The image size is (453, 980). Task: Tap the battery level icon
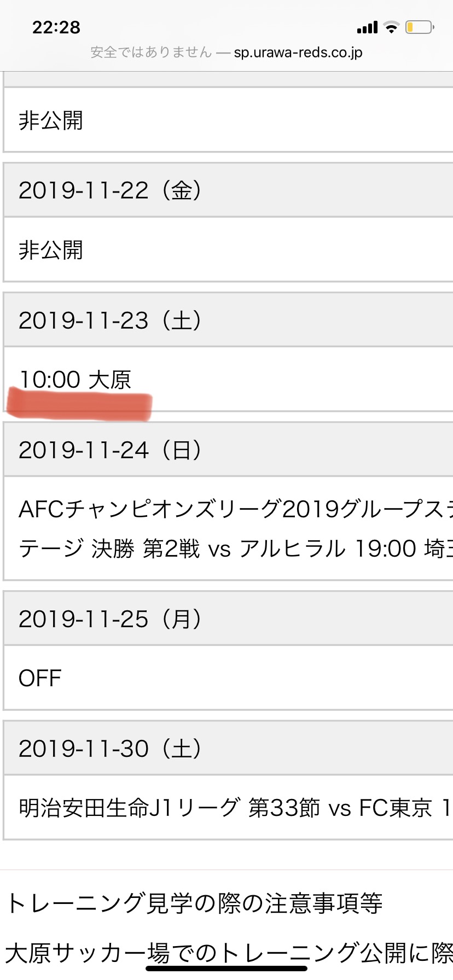pos(419,27)
